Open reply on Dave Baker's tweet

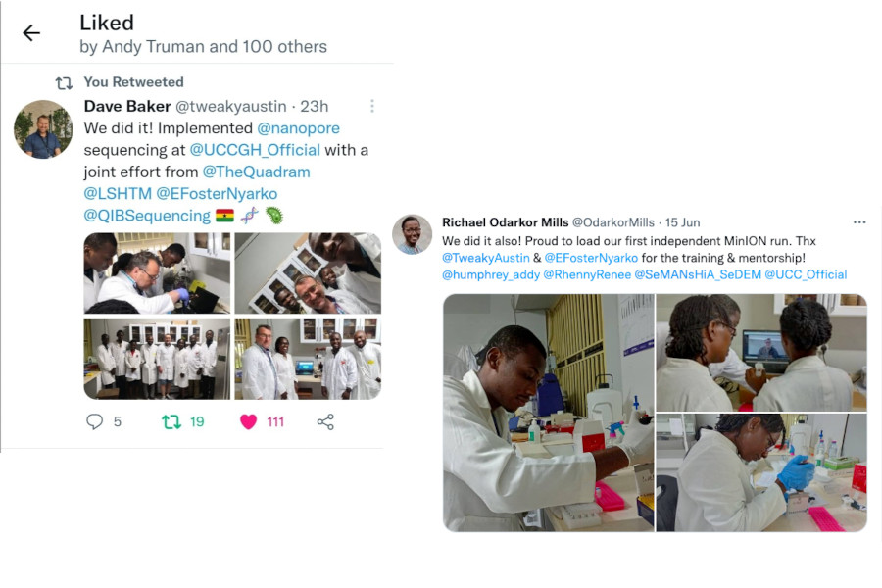(95, 421)
